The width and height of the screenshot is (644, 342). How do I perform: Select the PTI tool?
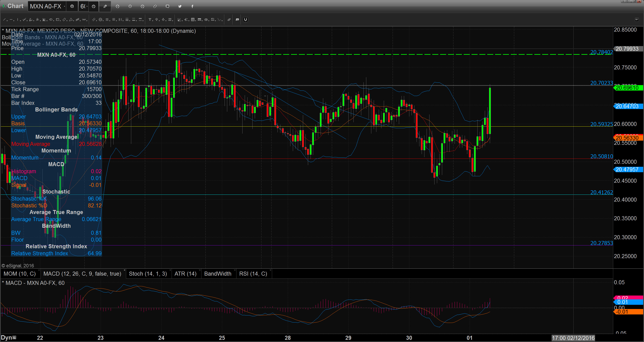tap(213, 20)
